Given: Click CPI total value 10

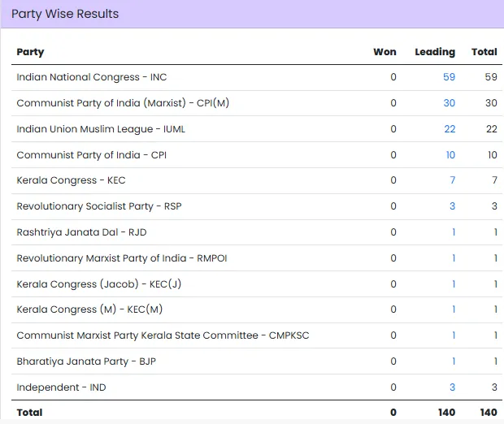Looking at the screenshot, I should pos(493,155).
